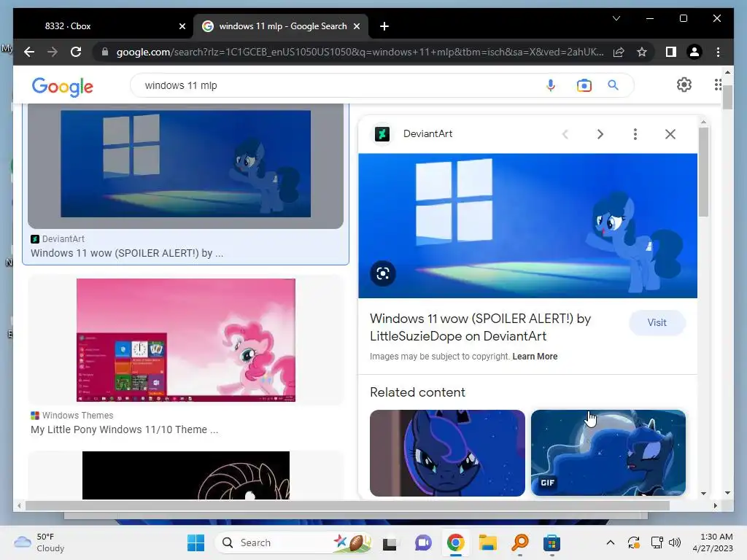Open the Learn More copyright link

(535, 356)
